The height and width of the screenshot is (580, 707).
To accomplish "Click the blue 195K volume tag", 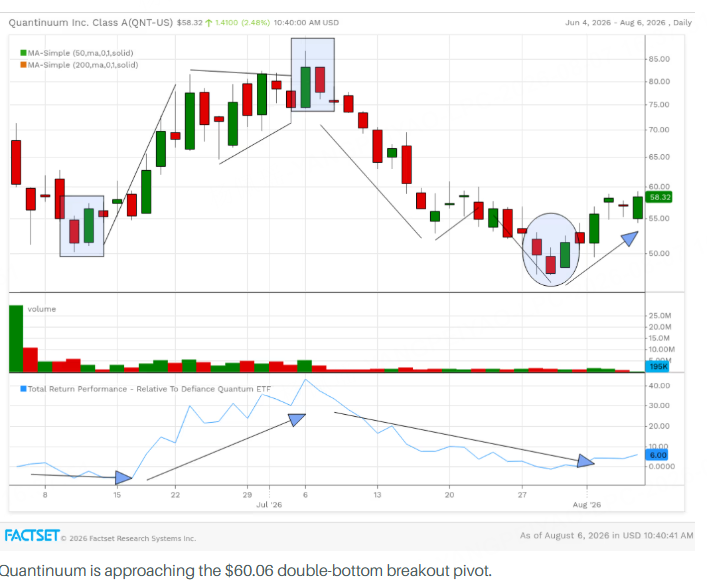I will pyautogui.click(x=657, y=367).
